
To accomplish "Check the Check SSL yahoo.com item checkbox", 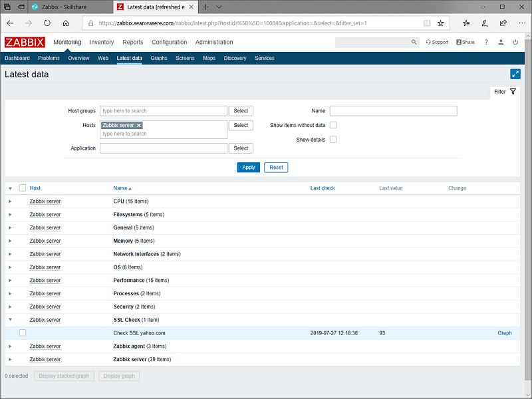I will (23, 333).
